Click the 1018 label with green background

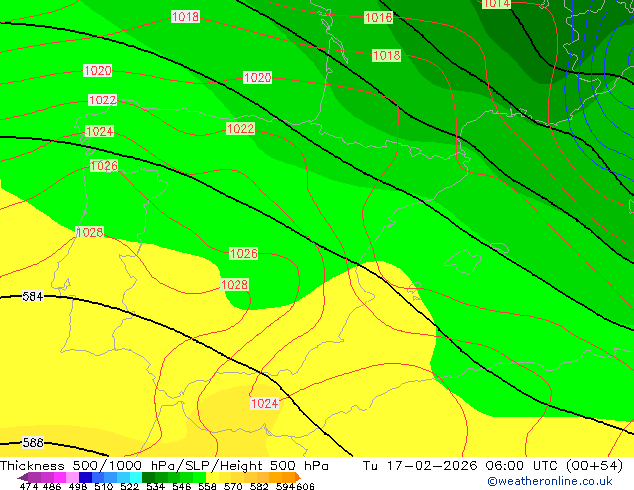pyautogui.click(x=387, y=55)
